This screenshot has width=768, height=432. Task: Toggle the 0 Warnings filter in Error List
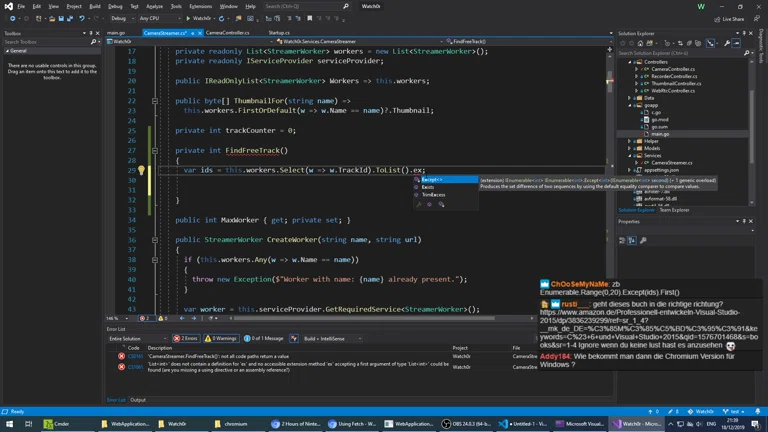[x=221, y=338]
